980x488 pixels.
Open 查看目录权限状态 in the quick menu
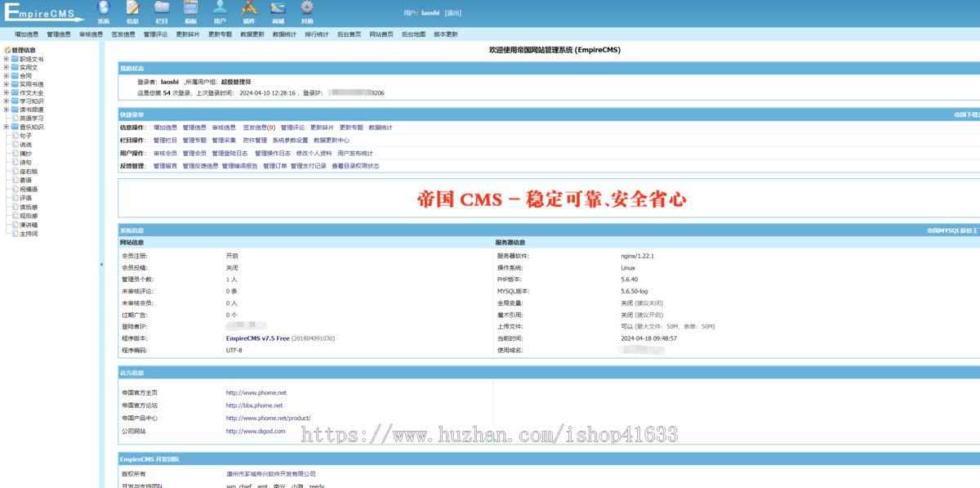[x=355, y=166]
